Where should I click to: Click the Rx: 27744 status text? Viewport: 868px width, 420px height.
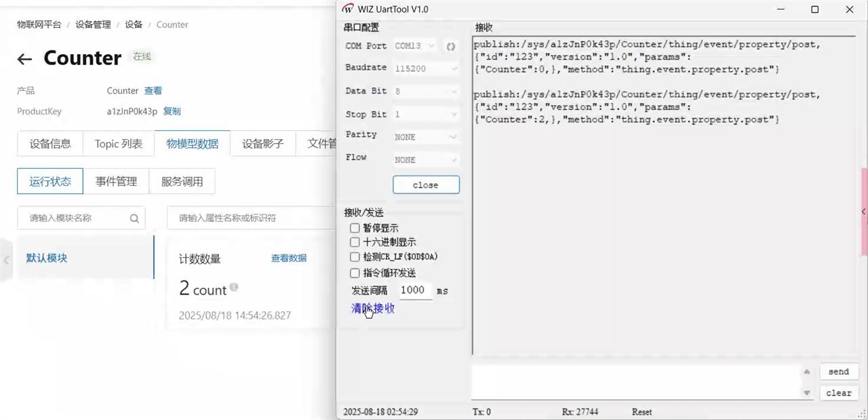[580, 412]
